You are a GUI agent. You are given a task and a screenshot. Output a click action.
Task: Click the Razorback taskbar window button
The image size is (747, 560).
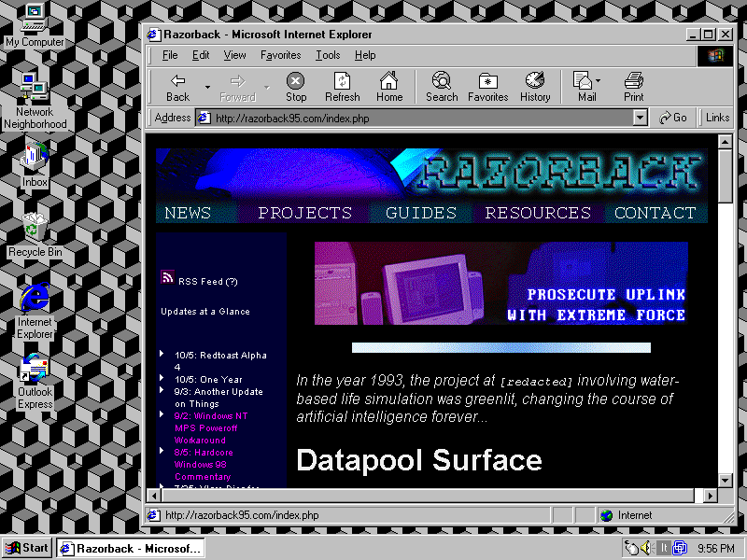pos(131,548)
